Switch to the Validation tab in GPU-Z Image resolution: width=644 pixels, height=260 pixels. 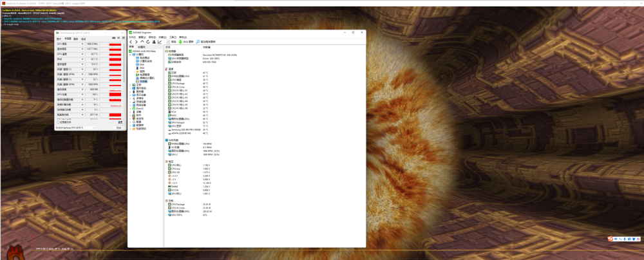point(83,39)
